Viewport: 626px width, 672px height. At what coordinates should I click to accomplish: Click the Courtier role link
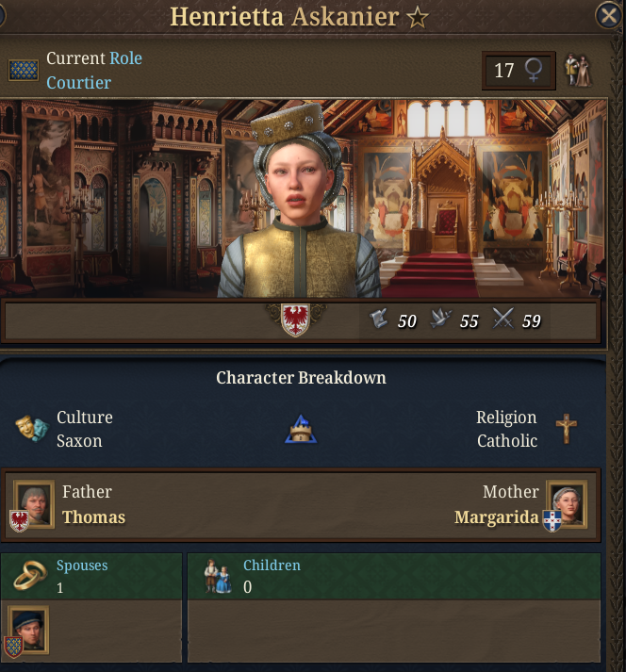[x=79, y=83]
